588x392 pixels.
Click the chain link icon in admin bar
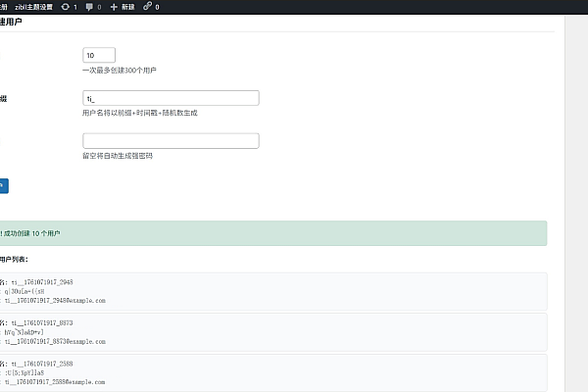(x=148, y=6)
